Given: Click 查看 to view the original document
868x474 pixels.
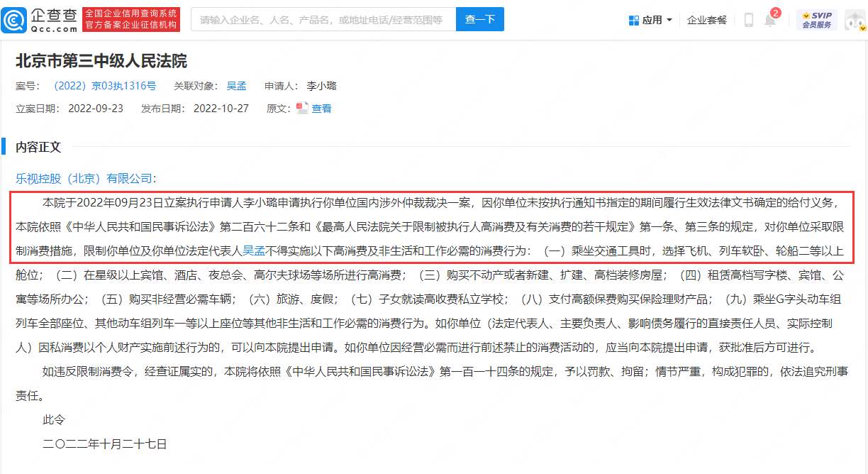Looking at the screenshot, I should coord(322,109).
